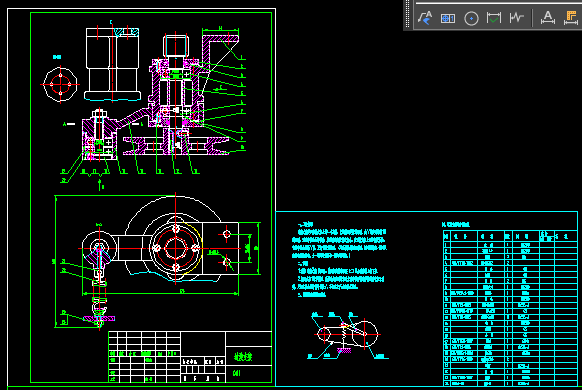Click the dotted toolbar grip handle
The image size is (582, 390).
(408, 14)
